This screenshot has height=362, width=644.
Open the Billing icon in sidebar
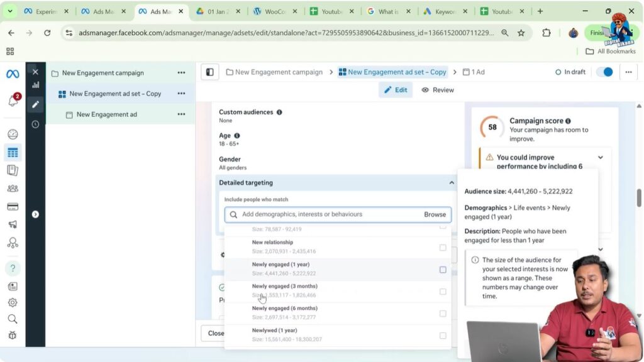point(13,207)
